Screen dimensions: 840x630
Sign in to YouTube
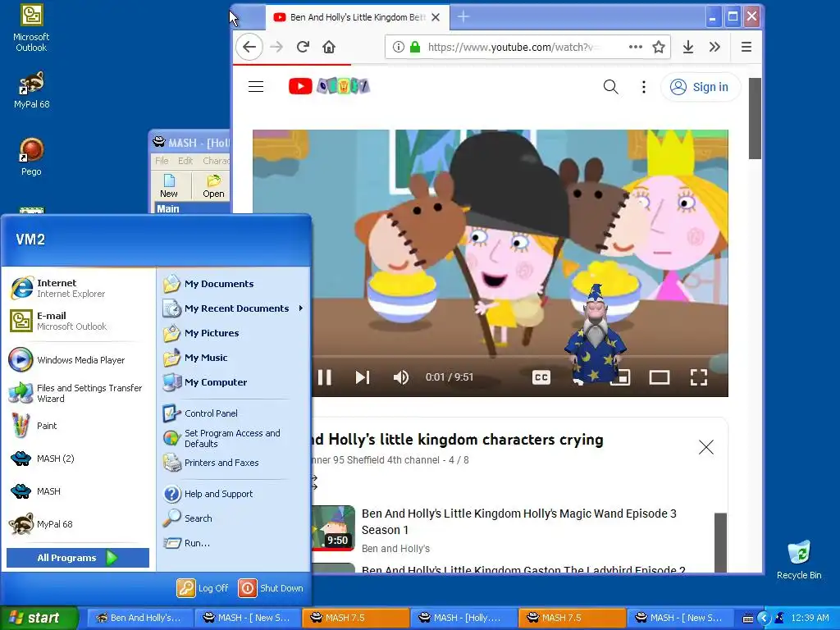700,87
